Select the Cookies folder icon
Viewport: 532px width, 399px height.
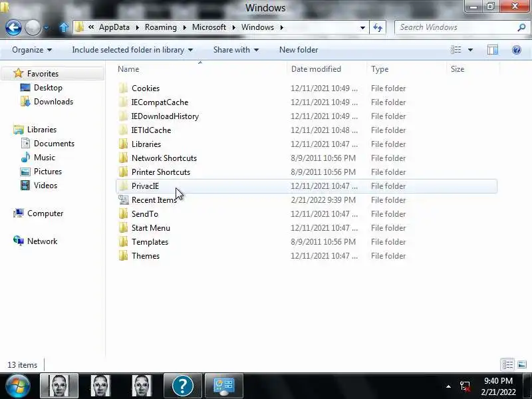(x=123, y=88)
